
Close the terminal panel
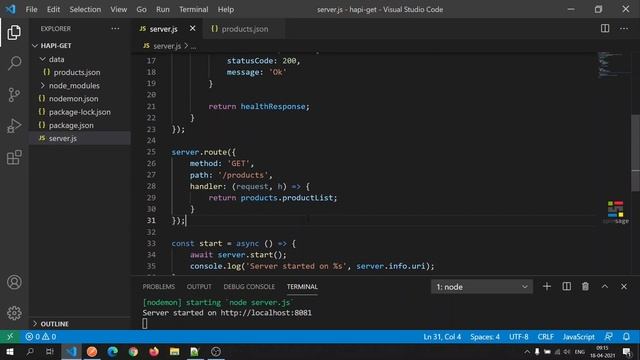click(624, 287)
